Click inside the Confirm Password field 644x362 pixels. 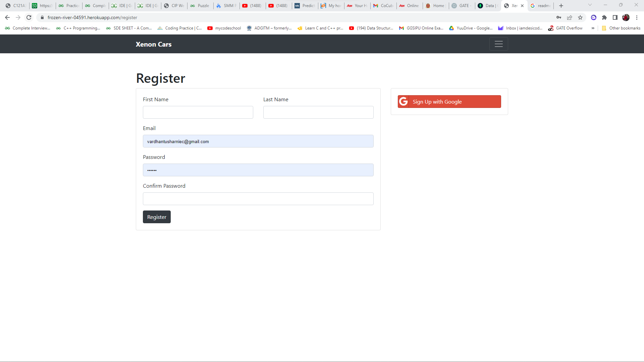click(x=258, y=198)
